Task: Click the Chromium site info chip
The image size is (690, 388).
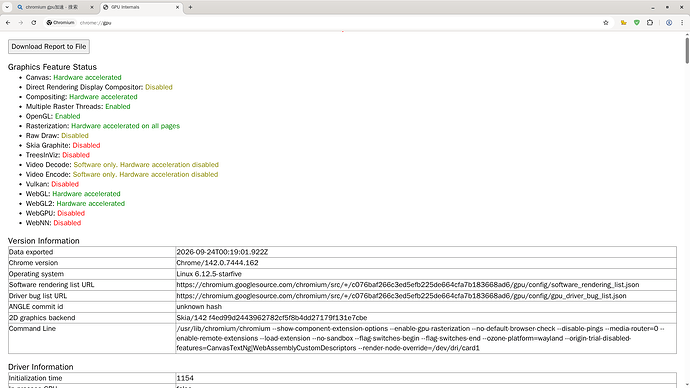Action: pyautogui.click(x=61, y=22)
